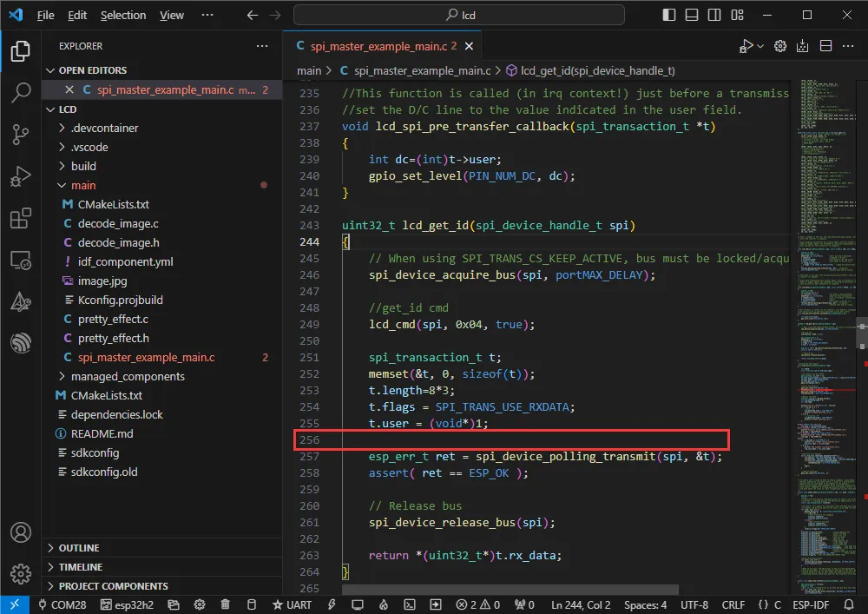The width and height of the screenshot is (868, 614).
Task: Open ESP-IDF Explorer Espressif icon
Action: pyautogui.click(x=21, y=343)
